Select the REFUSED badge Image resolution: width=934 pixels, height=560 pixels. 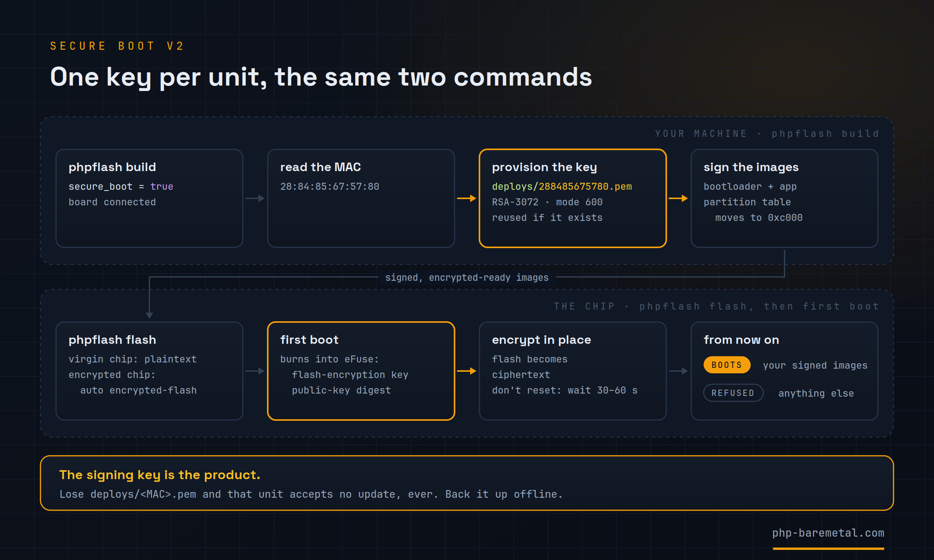(733, 393)
